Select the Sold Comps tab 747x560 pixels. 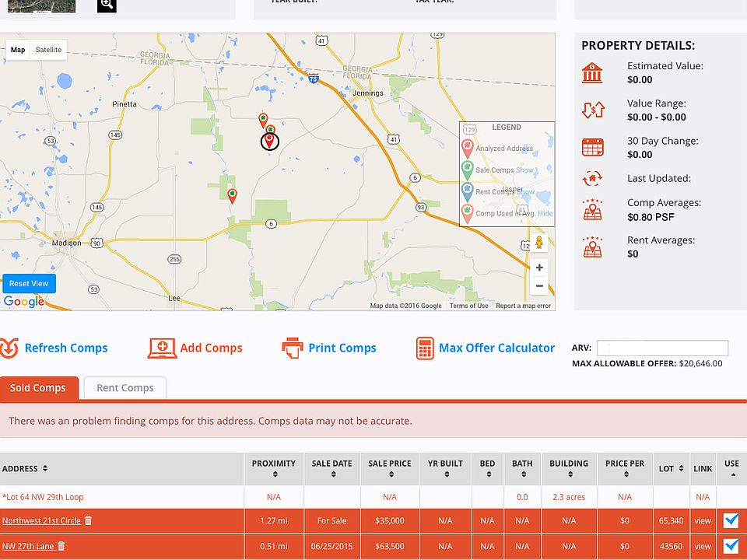(39, 388)
